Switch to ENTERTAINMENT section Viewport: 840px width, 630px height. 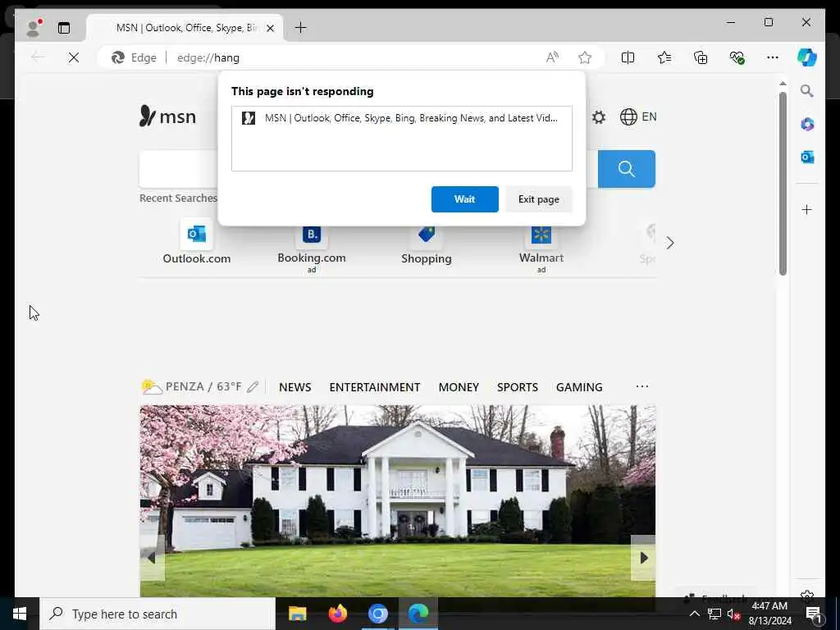click(374, 387)
